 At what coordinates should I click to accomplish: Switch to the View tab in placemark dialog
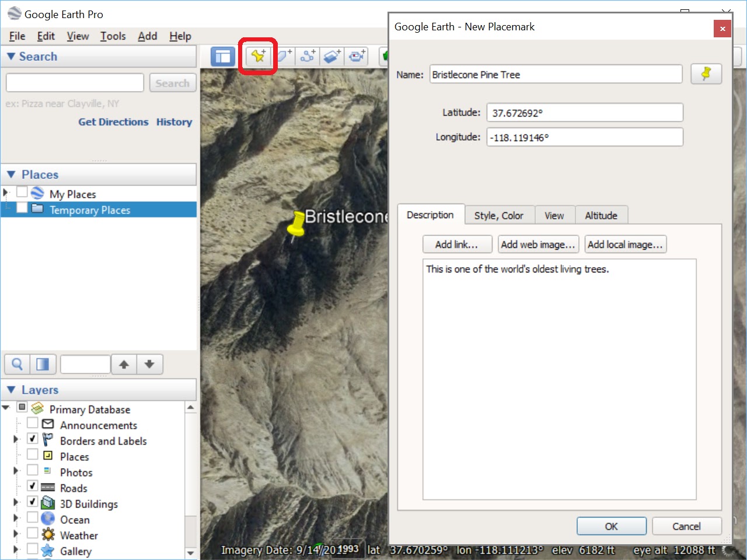coord(554,215)
